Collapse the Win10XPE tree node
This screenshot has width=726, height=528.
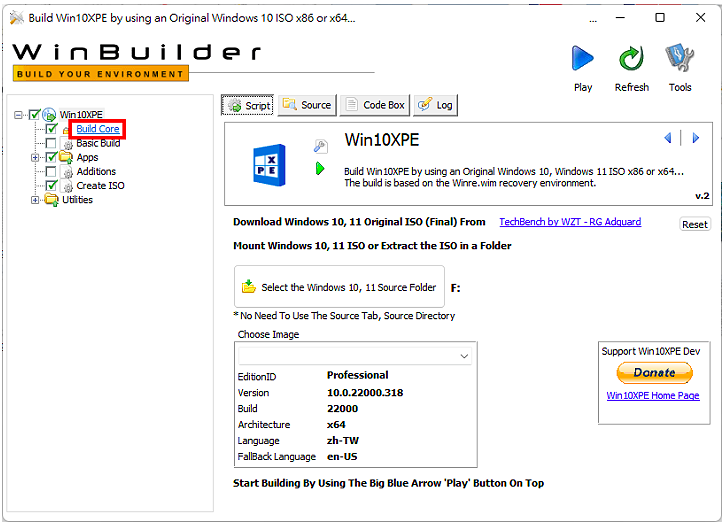click(x=18, y=114)
